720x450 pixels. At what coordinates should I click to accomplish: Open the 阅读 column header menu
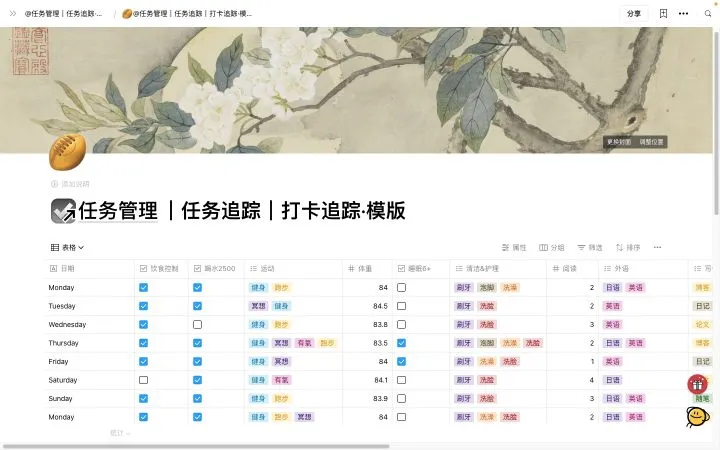click(572, 269)
